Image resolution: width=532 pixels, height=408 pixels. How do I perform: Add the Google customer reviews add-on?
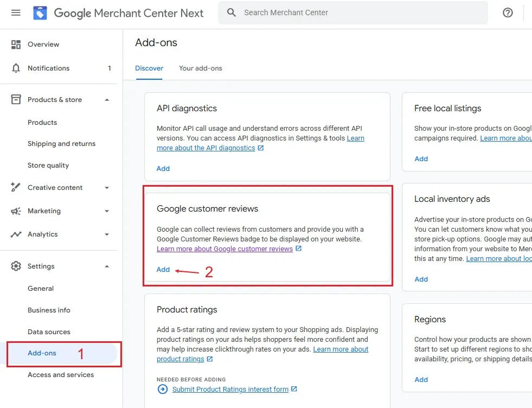click(163, 269)
